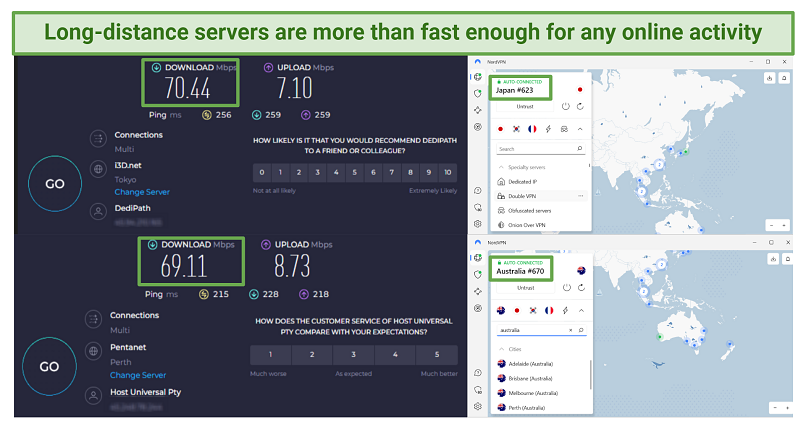Image resolution: width=806 pixels, height=432 pixels.
Task: Collapse Specialty servers section
Action: (501, 167)
